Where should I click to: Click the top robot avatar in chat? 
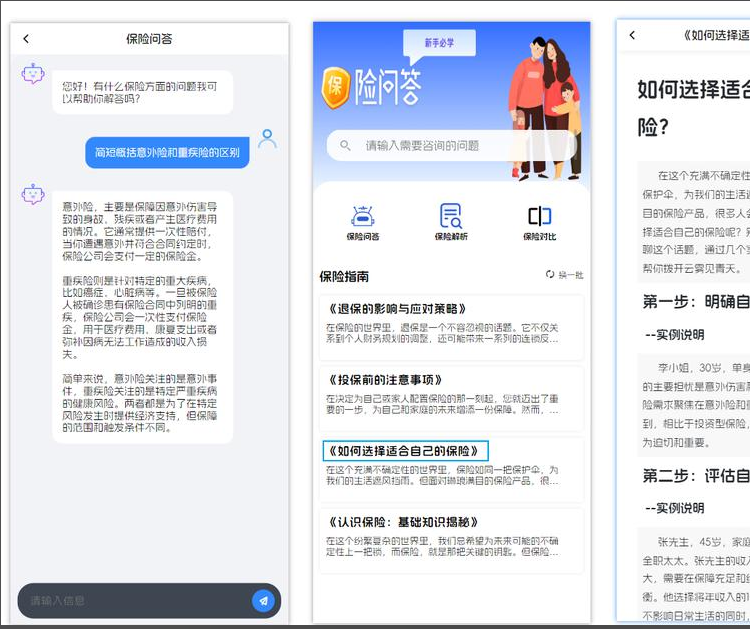click(34, 74)
